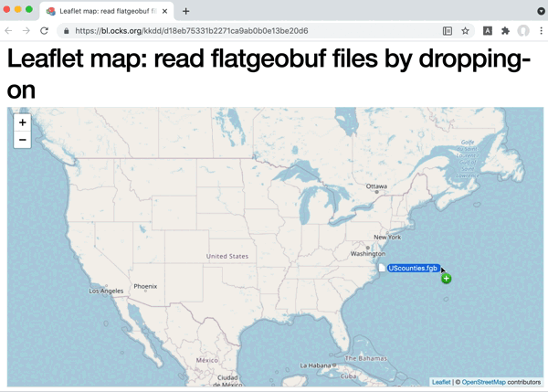This screenshot has width=548, height=392.
Task: Open the tab search dropdown arrow
Action: point(541,11)
